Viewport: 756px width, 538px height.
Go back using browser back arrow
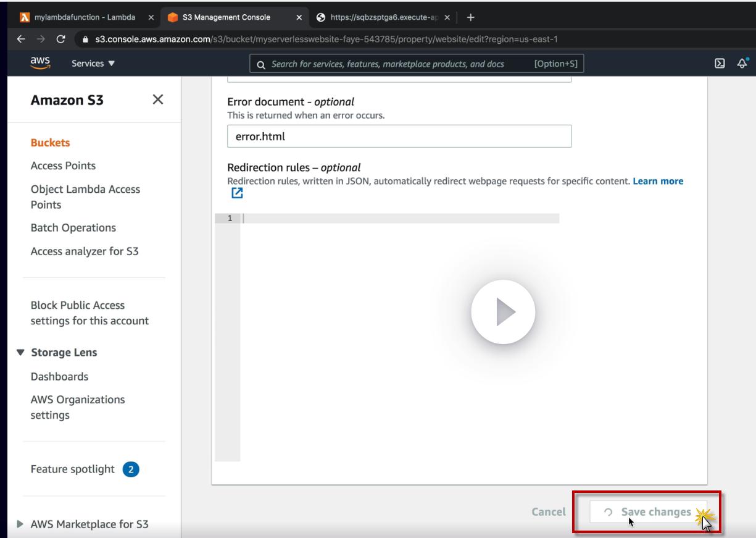coord(21,39)
